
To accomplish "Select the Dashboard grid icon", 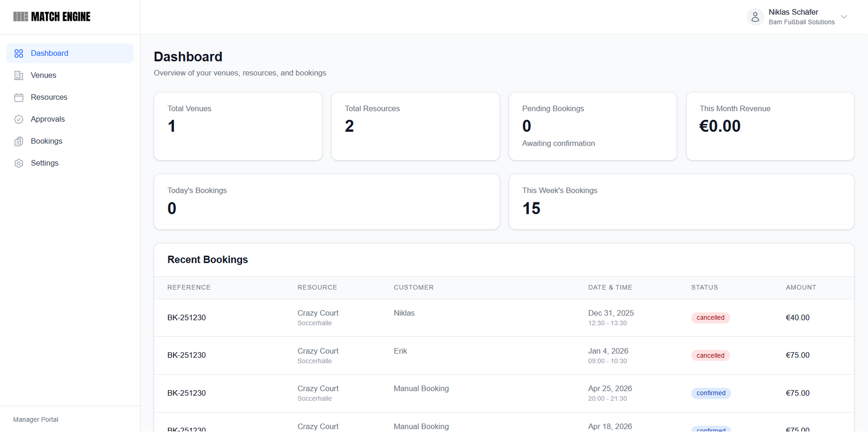I will [19, 53].
